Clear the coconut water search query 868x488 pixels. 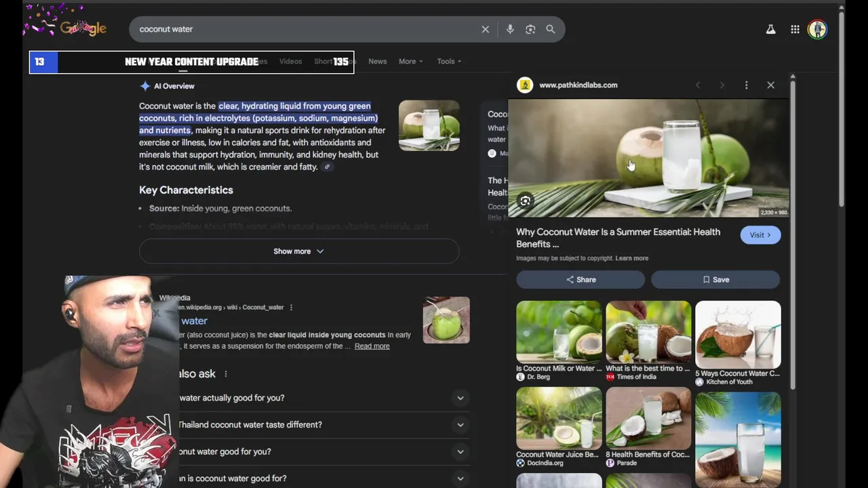click(x=485, y=29)
